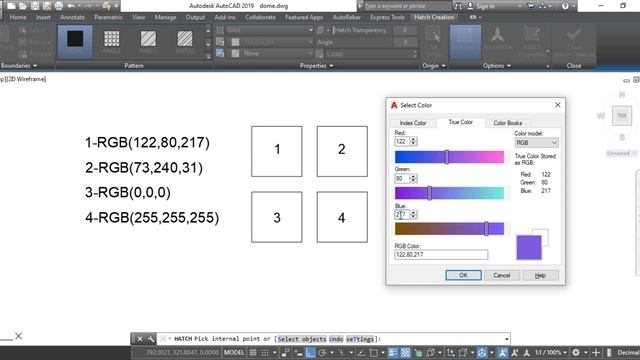Click the Red value spinner arrows
This screenshot has height=360, width=640.
(x=413, y=141)
